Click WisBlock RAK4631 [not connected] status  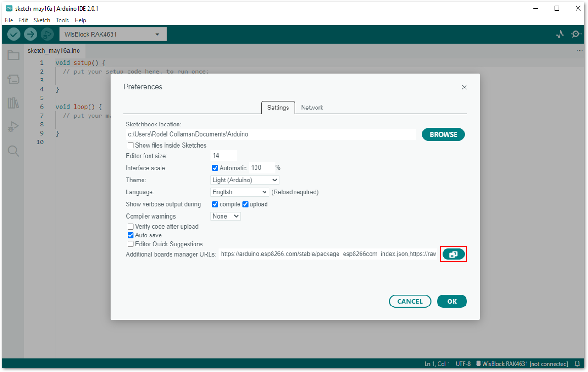[522, 364]
